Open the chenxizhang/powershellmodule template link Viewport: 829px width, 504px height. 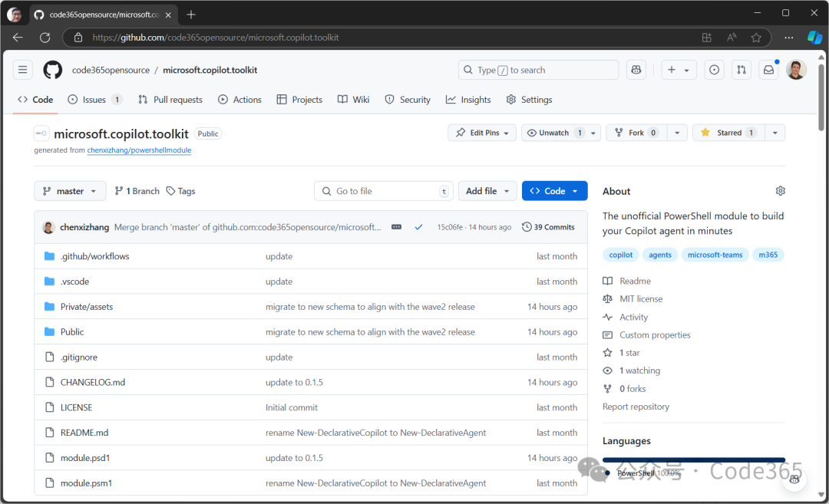pos(139,150)
